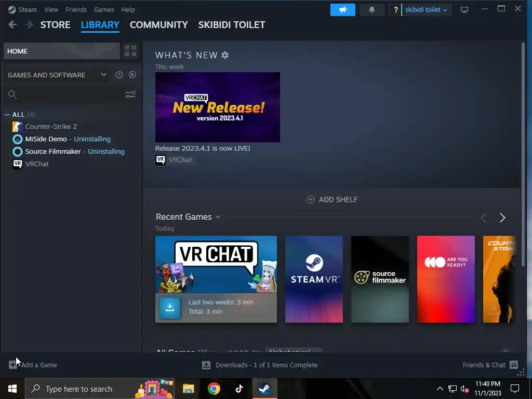
Task: Open the Source Filmmaker recent tile
Action: pyautogui.click(x=380, y=279)
